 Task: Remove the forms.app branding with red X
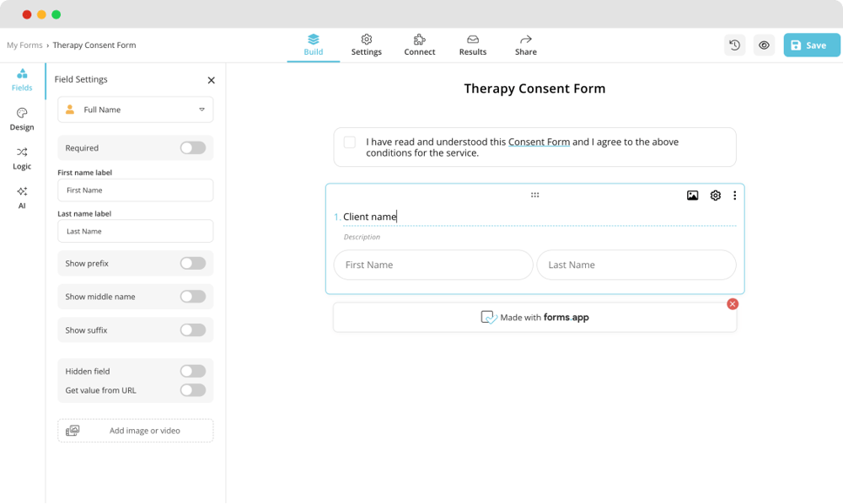click(733, 303)
